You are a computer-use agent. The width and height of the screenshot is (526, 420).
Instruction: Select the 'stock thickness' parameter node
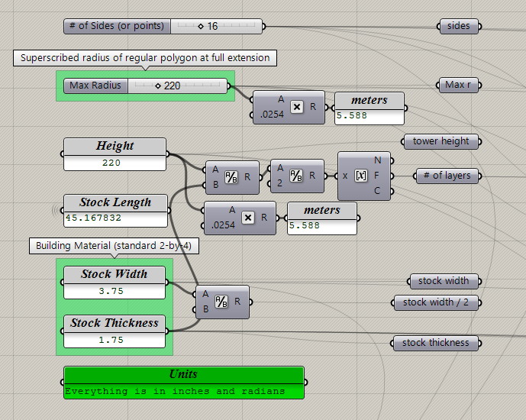[x=435, y=343]
